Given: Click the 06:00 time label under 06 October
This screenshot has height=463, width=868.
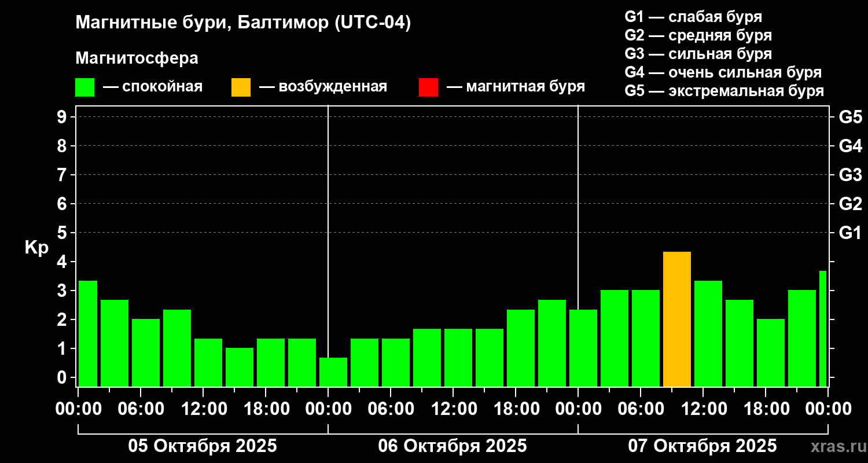Looking at the screenshot, I should tap(391, 409).
